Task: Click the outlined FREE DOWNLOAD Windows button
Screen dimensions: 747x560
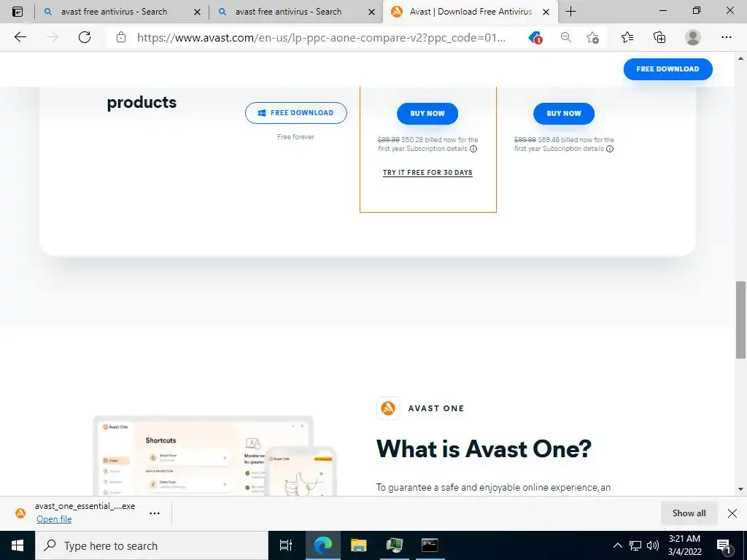Action: 296,113
